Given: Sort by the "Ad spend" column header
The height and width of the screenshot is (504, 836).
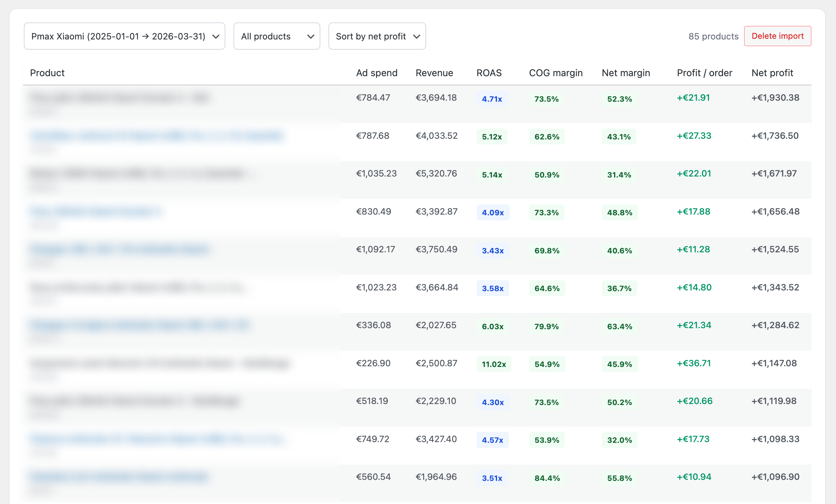Looking at the screenshot, I should click(x=377, y=73).
